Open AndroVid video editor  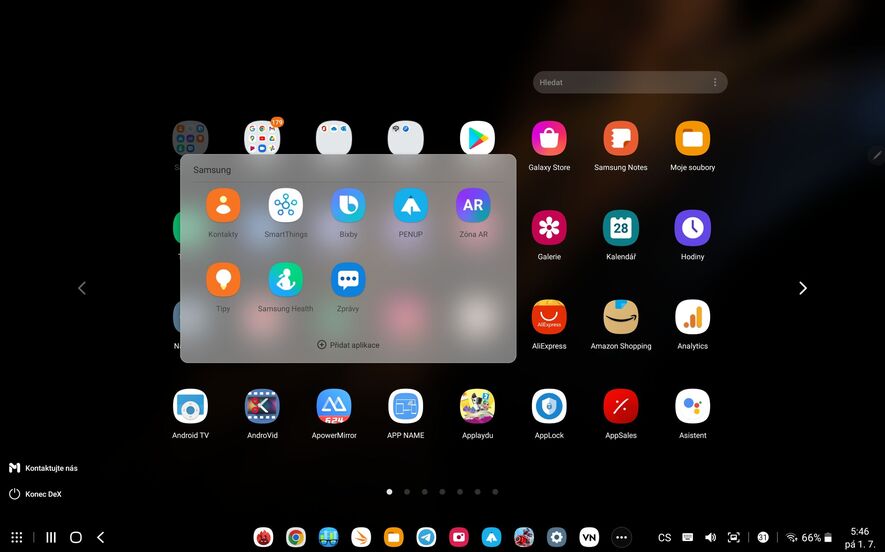point(262,406)
